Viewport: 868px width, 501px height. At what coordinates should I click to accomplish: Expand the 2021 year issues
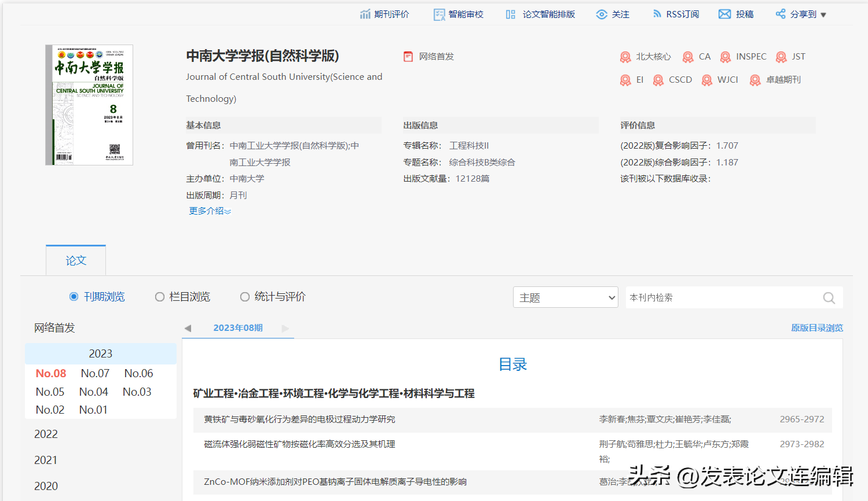click(x=46, y=460)
